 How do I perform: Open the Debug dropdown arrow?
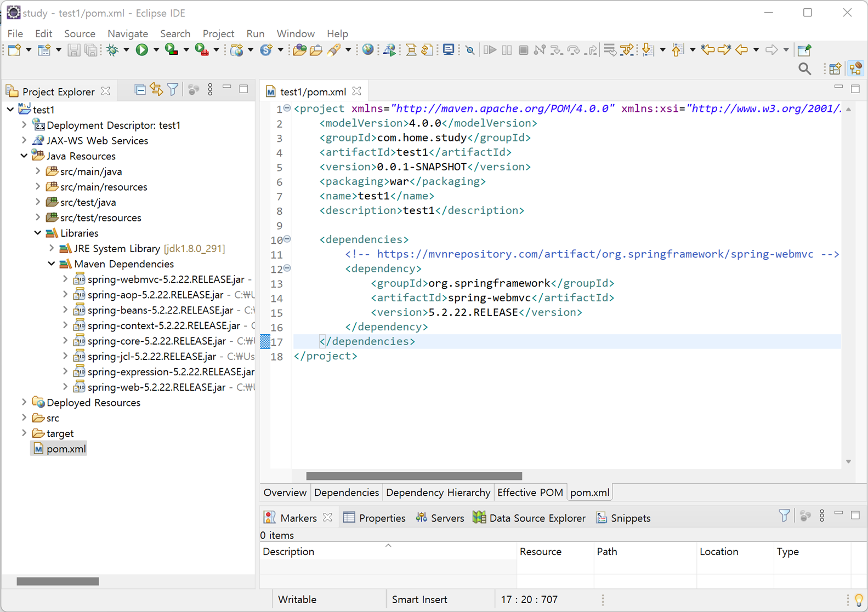[126, 50]
